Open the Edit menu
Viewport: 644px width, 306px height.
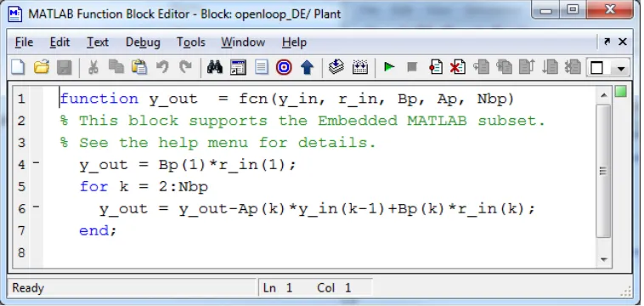click(60, 42)
